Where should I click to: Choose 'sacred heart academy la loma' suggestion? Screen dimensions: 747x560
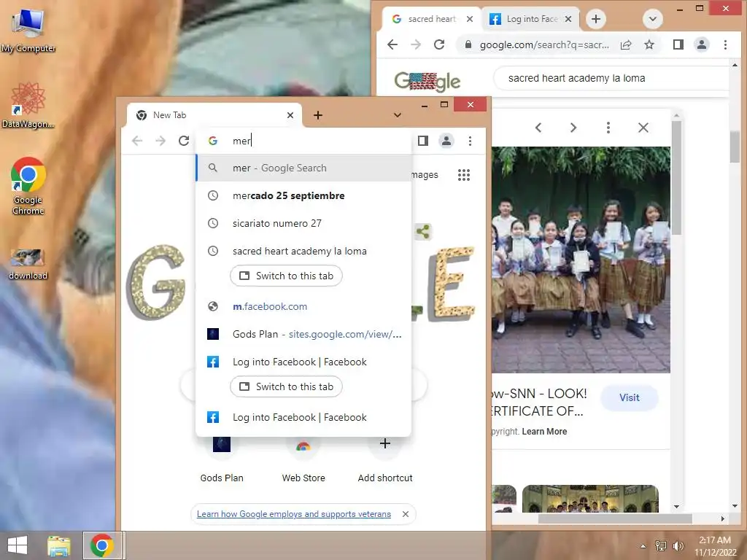pos(303,251)
